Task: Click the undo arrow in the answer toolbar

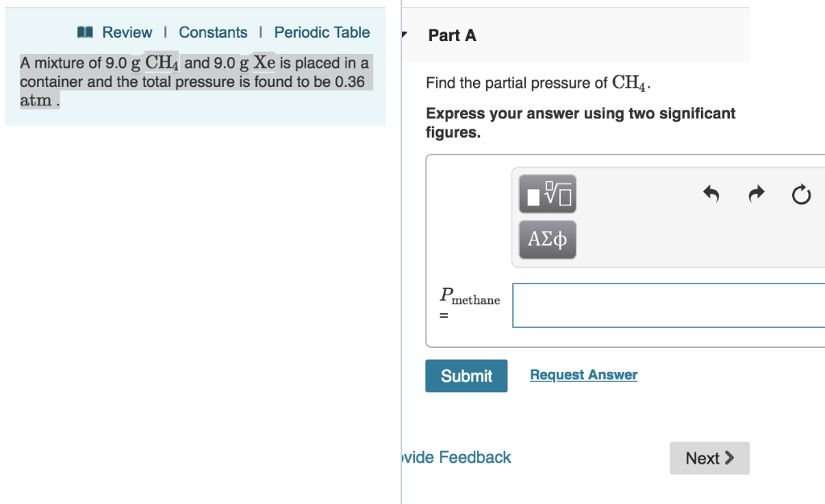Action: (711, 193)
